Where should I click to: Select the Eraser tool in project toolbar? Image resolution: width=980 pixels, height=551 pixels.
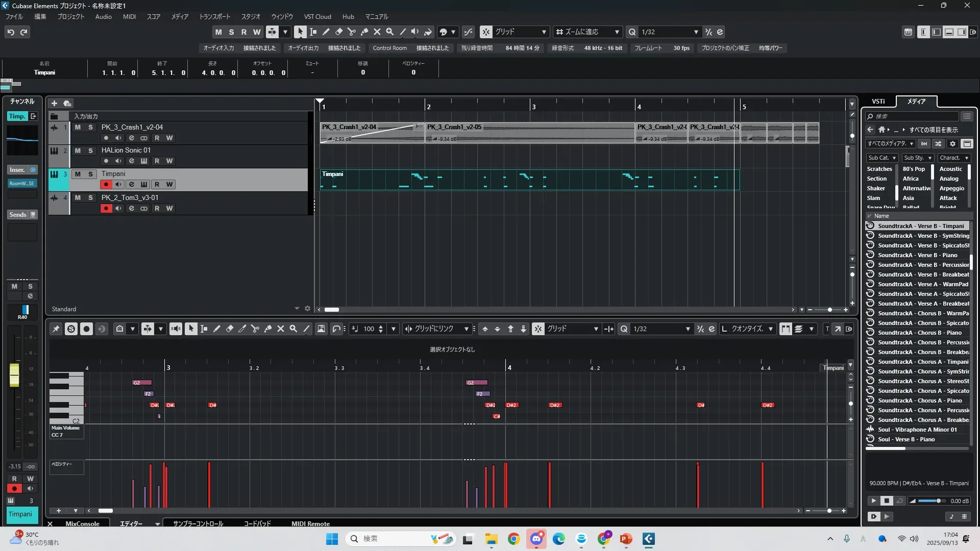(338, 32)
